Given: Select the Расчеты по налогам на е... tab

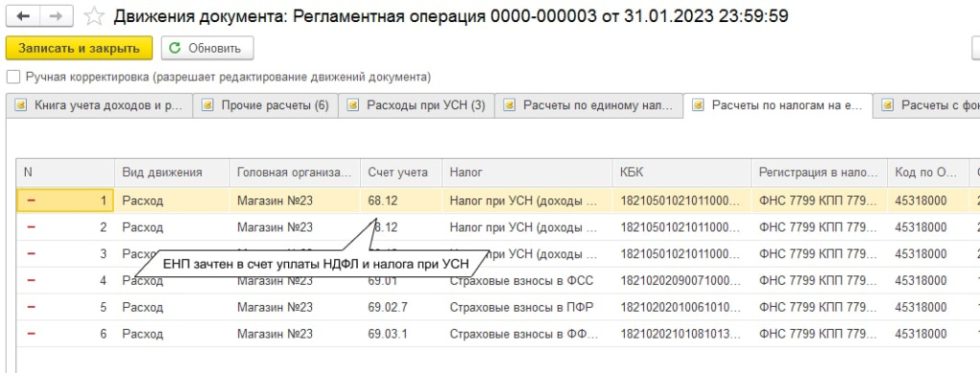Looking at the screenshot, I should [777, 105].
